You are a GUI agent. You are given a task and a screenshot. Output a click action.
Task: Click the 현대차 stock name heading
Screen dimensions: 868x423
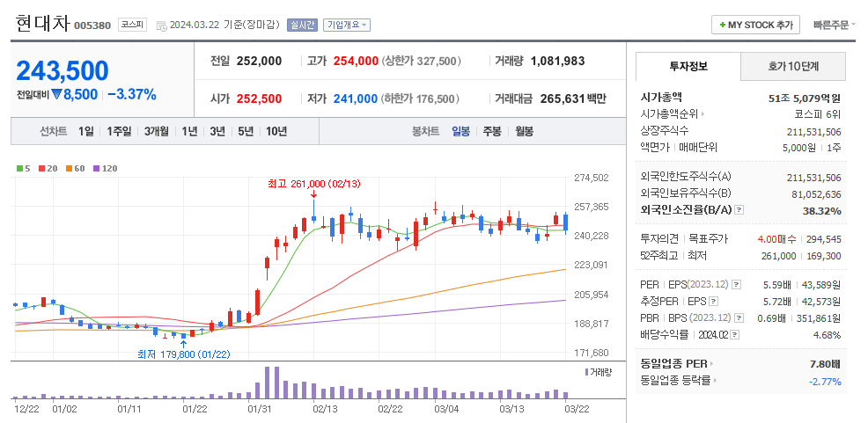click(x=42, y=24)
